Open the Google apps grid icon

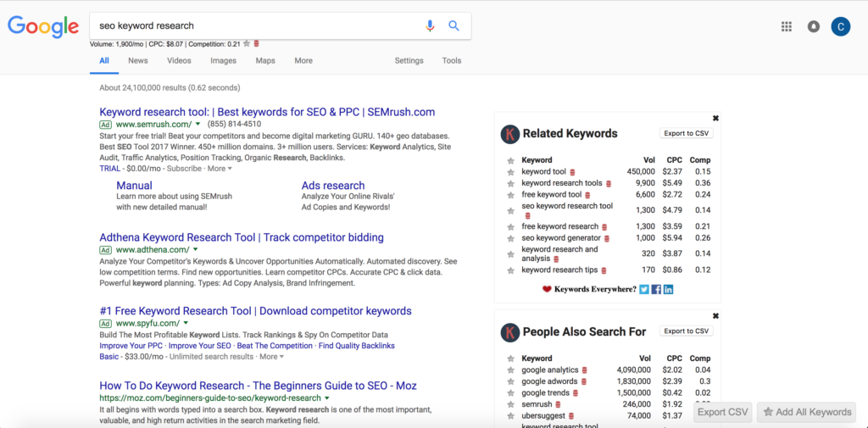click(786, 26)
